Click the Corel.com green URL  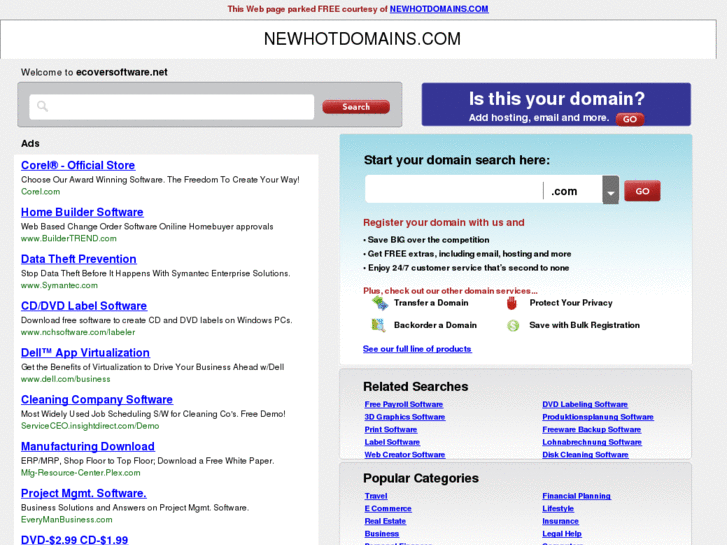[x=40, y=192]
